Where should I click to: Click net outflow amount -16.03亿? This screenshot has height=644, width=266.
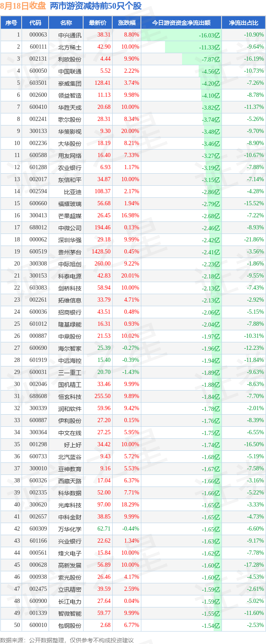tap(209, 36)
